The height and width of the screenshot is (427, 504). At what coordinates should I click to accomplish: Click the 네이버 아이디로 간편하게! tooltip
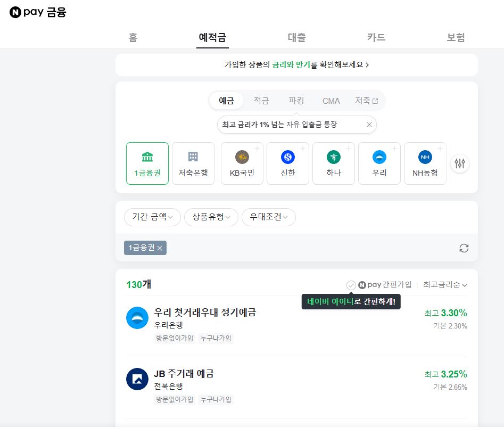coord(351,301)
